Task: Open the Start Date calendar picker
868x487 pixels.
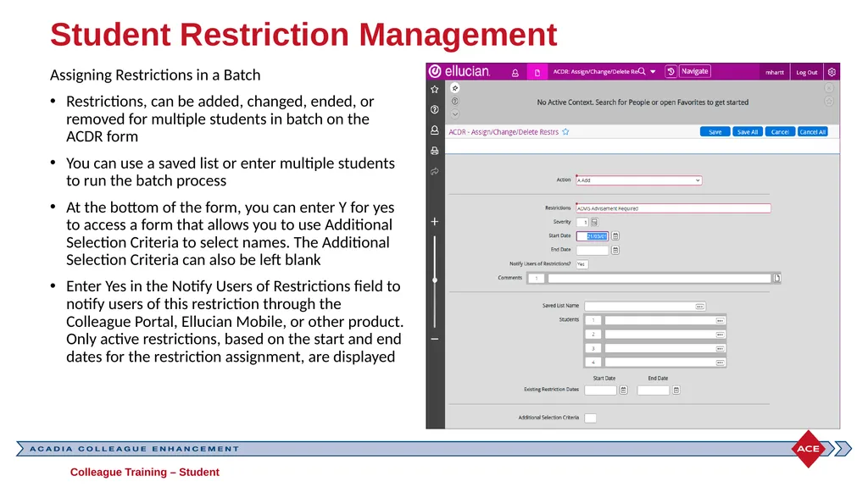Action: coord(615,236)
